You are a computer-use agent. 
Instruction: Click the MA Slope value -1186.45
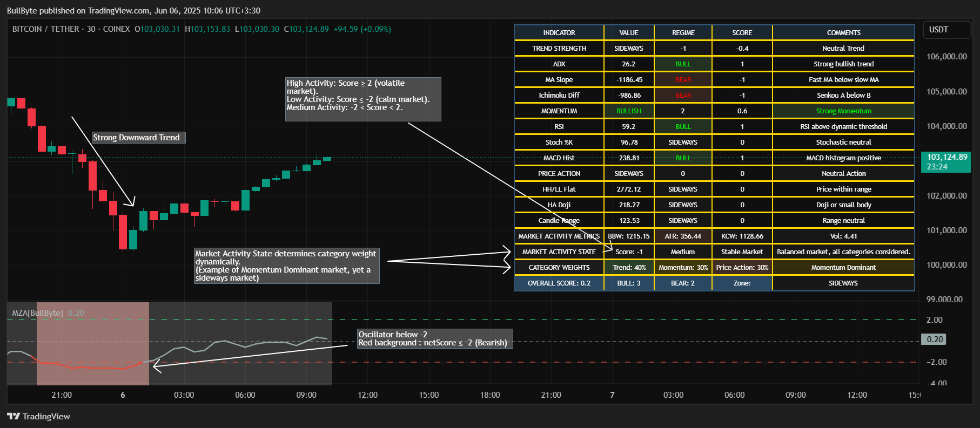[629, 79]
